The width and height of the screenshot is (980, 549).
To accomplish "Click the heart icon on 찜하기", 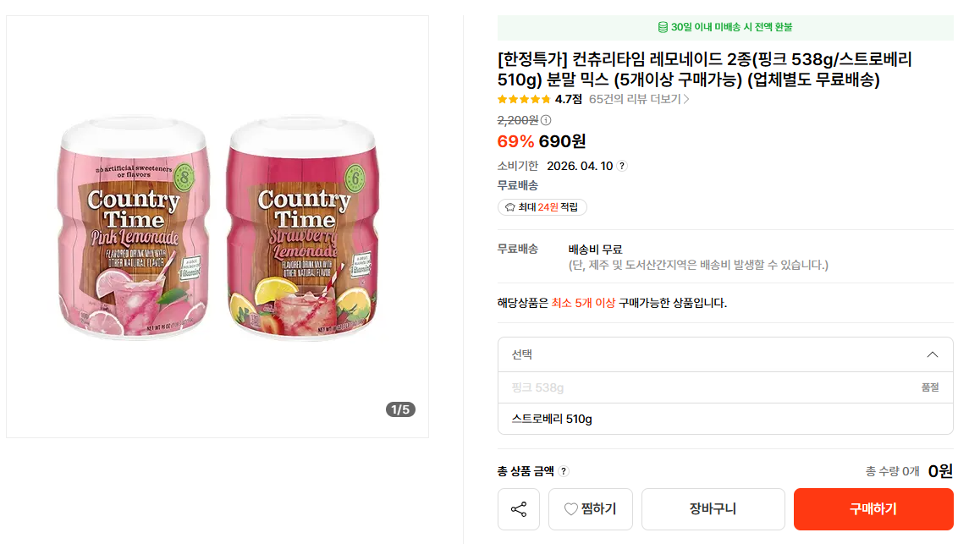I will [571, 509].
